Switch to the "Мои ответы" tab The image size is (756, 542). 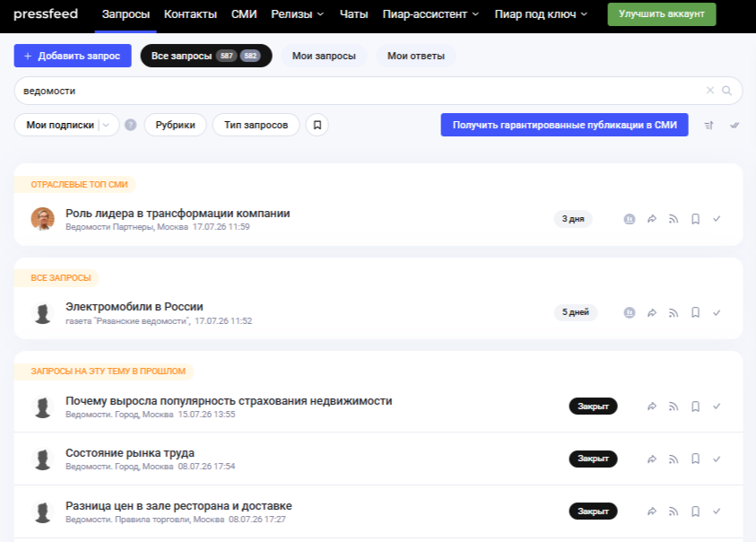coord(416,56)
